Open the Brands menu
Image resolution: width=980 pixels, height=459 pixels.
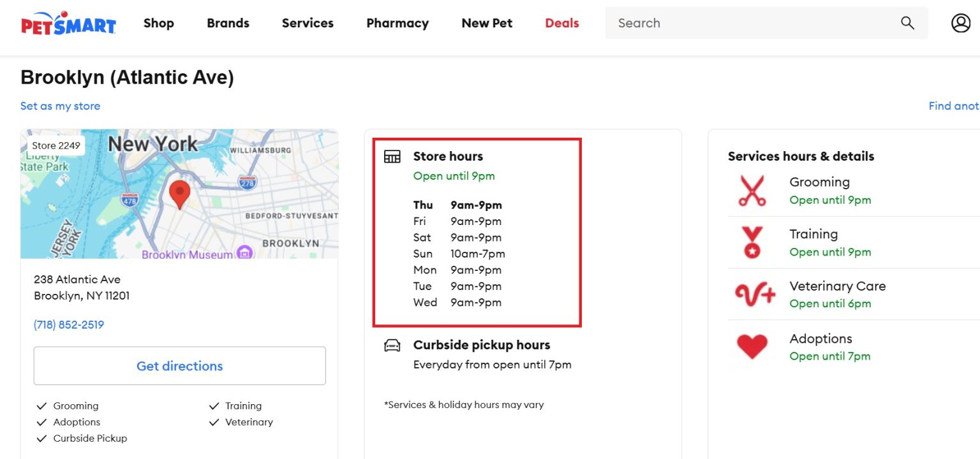228,23
